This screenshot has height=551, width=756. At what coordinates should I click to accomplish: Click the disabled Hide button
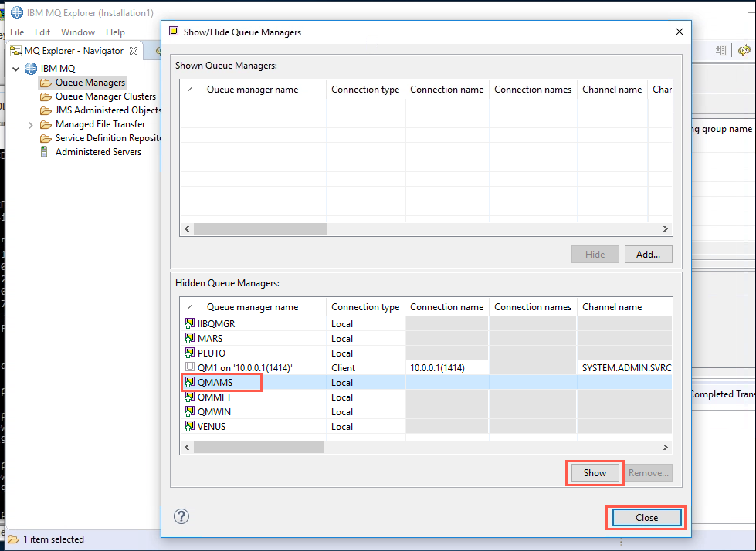[595, 255]
